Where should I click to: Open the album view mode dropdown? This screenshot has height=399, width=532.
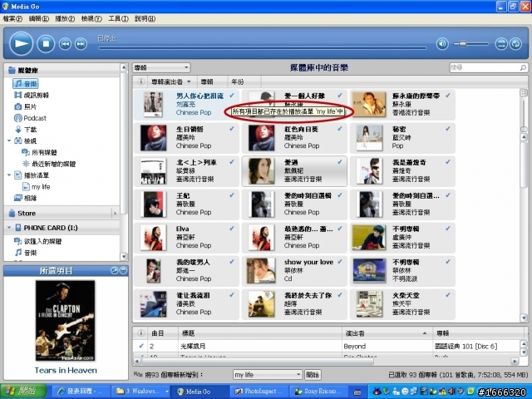[161, 68]
